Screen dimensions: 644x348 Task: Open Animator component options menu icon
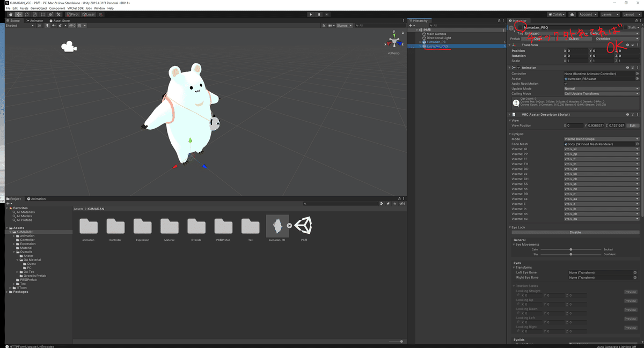click(637, 68)
